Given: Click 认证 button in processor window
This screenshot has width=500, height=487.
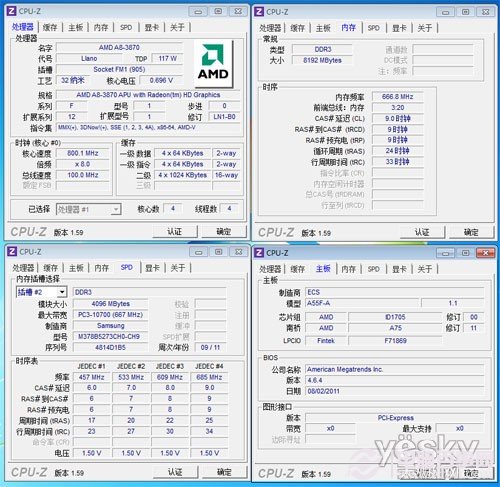Looking at the screenshot, I should point(175,232).
